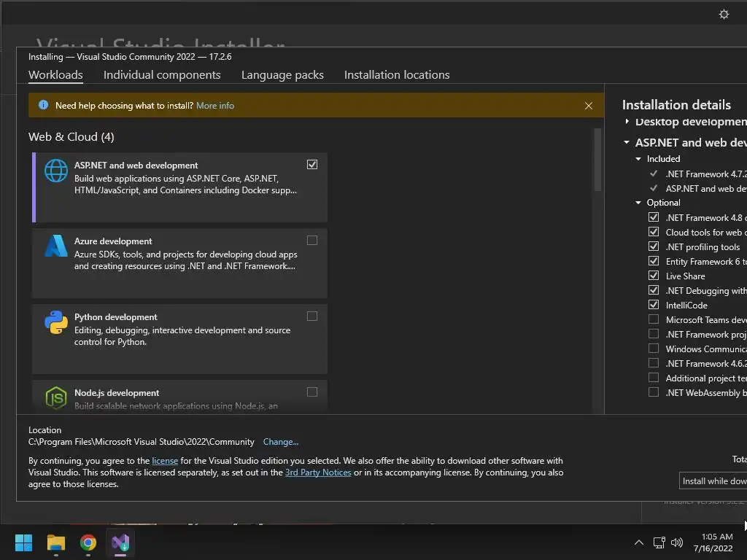Image resolution: width=747 pixels, height=560 pixels.
Task: Switch to Workloads tab
Action: point(55,75)
